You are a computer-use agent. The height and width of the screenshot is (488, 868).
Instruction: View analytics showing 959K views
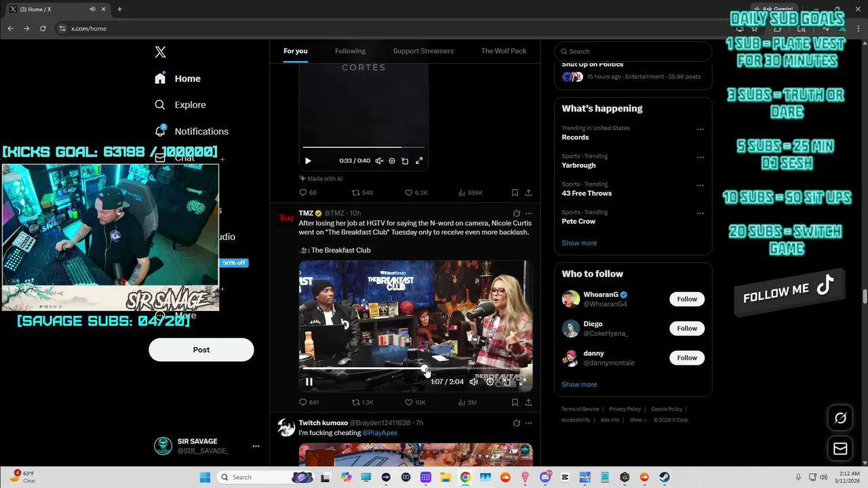[x=470, y=192]
